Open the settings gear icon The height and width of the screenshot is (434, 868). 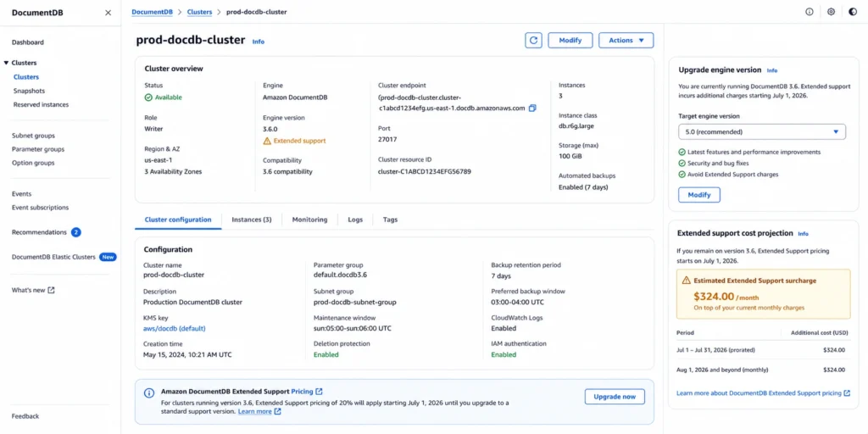pos(831,12)
